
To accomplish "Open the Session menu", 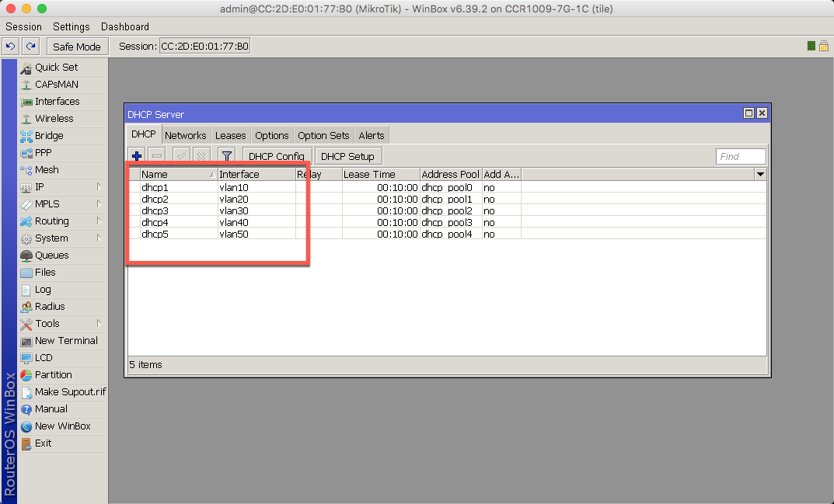I will [23, 26].
